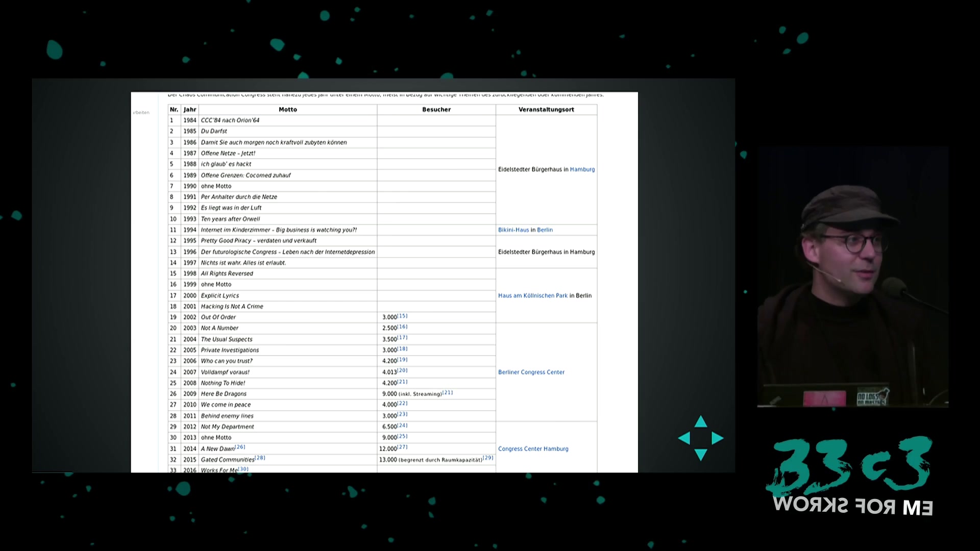Click the right arrow navigation icon

coord(717,438)
